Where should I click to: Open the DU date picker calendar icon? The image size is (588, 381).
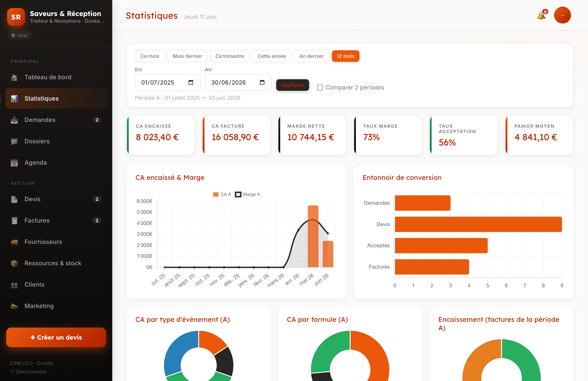click(x=191, y=82)
